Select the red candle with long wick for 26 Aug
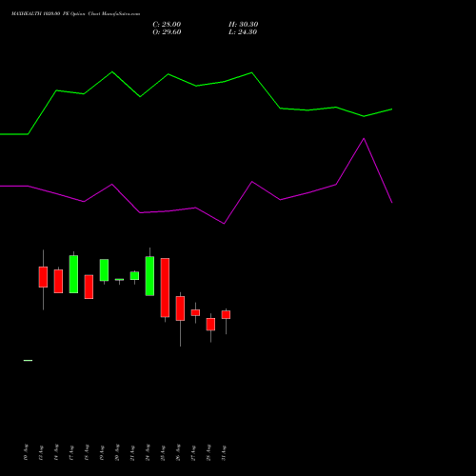Image resolution: width=476 pixels, height=476 pixels. pyautogui.click(x=180, y=308)
